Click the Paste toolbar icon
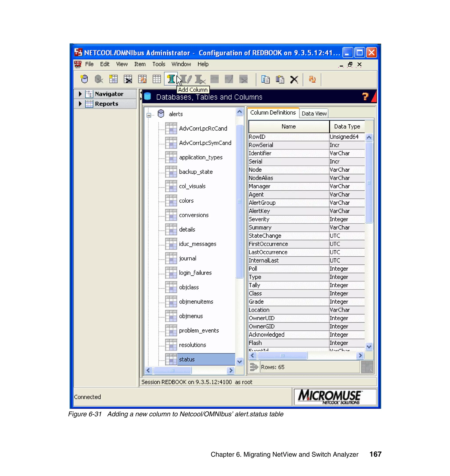 pos(280,79)
